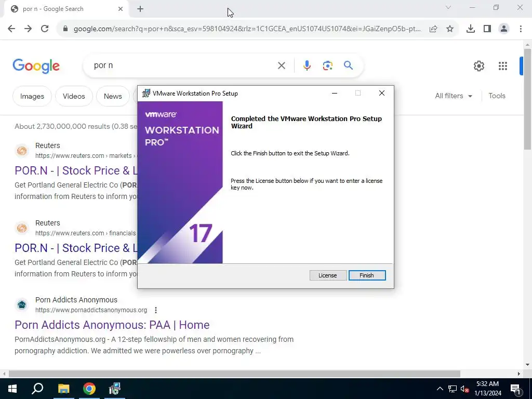The image size is (532, 399).
Task: Expand All filters dropdown
Action: pyautogui.click(x=454, y=96)
